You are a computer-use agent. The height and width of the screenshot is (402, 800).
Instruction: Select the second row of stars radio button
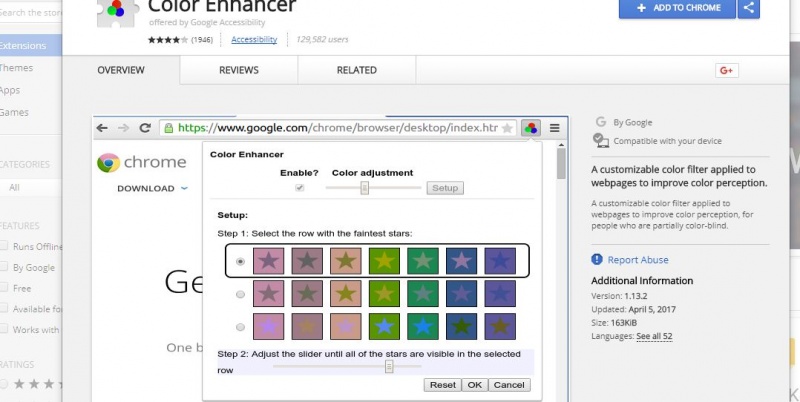pyautogui.click(x=240, y=294)
